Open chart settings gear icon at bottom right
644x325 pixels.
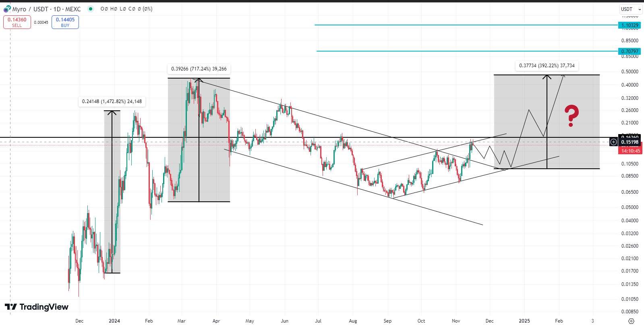[x=631, y=321]
